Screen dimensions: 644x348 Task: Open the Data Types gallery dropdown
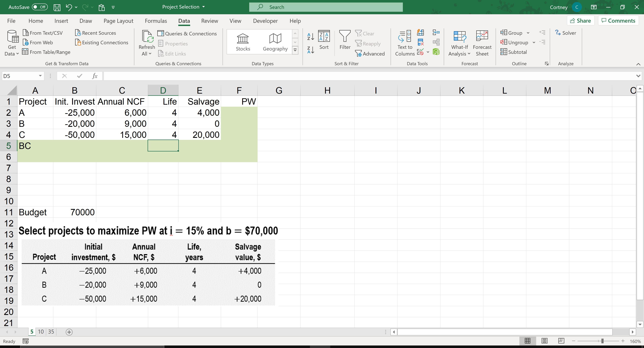pos(295,50)
